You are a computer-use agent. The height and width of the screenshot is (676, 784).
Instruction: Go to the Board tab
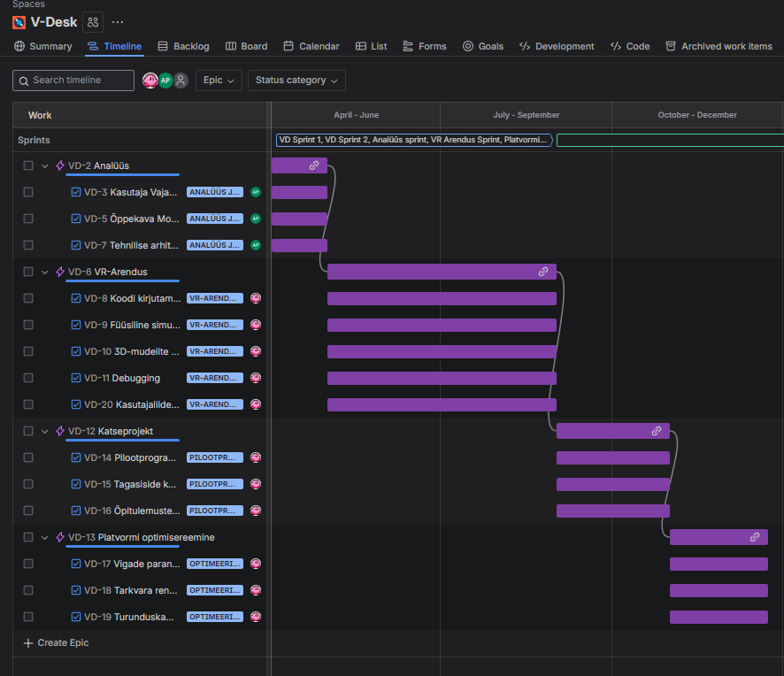coord(246,46)
